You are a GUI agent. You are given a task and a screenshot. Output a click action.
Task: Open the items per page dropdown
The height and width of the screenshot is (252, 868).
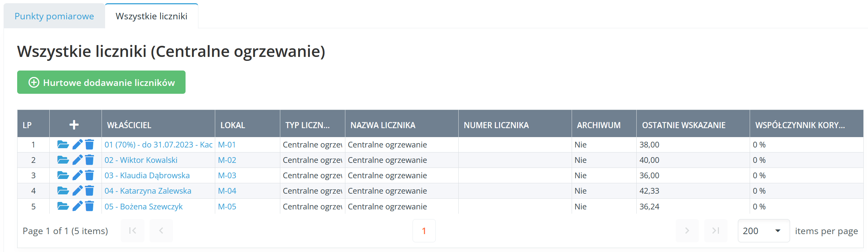point(763,231)
